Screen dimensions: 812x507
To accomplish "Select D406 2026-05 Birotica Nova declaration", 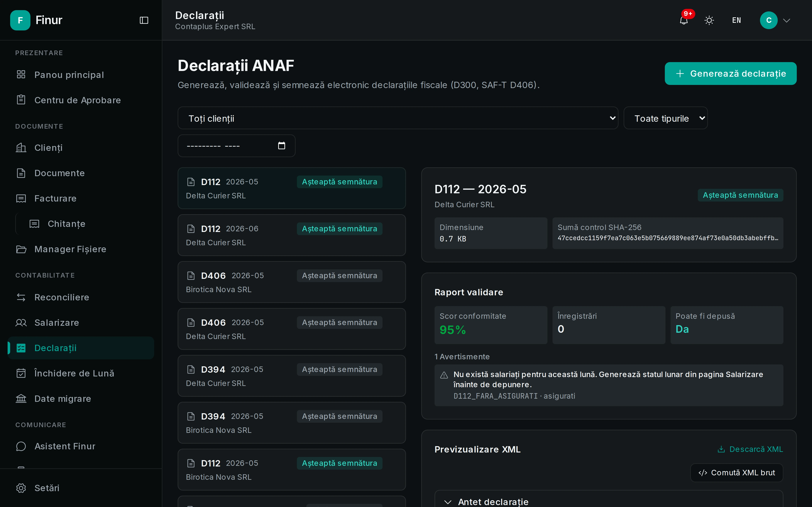I will [292, 282].
